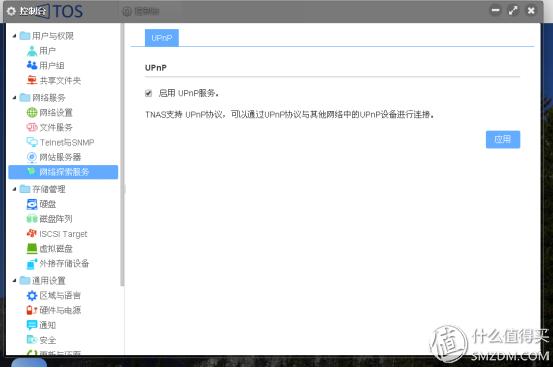This screenshot has width=553, height=368.
Task: Close the control panel window
Action: coord(531,11)
